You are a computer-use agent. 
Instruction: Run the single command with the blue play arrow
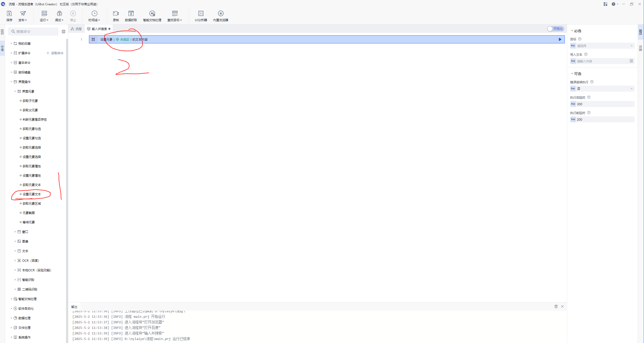(560, 39)
